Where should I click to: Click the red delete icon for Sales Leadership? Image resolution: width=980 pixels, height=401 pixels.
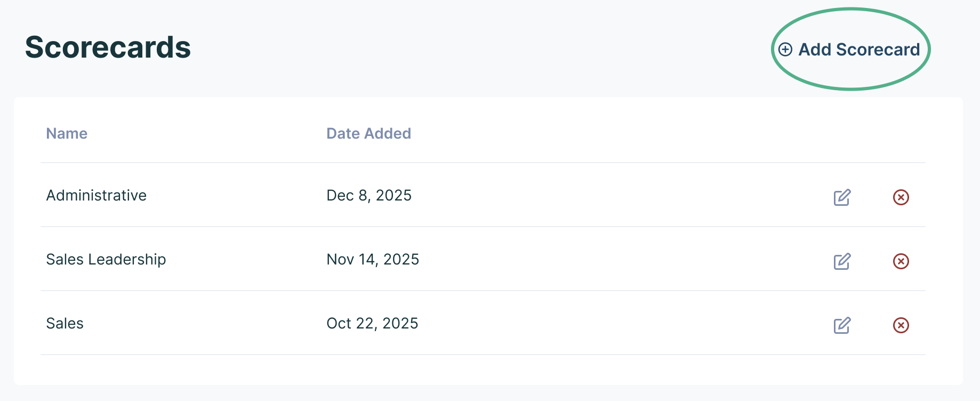click(901, 261)
